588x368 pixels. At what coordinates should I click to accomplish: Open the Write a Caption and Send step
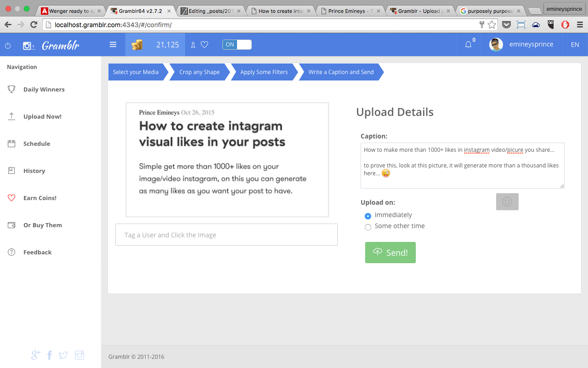click(341, 72)
